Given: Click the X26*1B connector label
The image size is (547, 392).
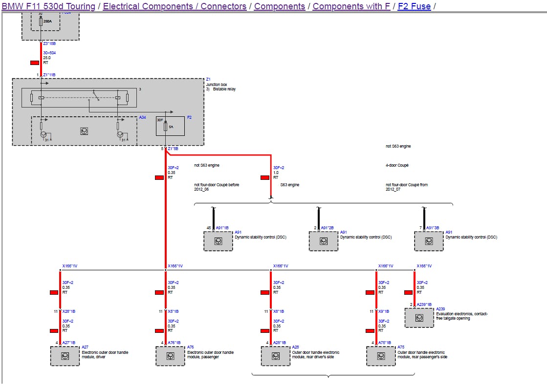Looking at the screenshot, I should click(68, 311).
